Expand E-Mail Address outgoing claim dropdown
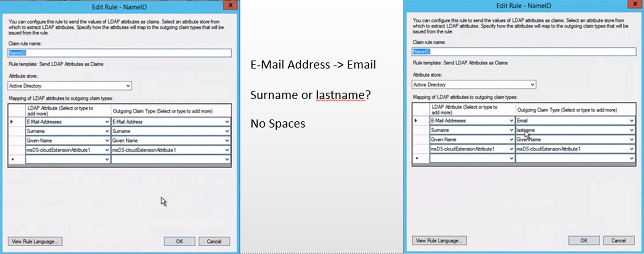 (227, 122)
